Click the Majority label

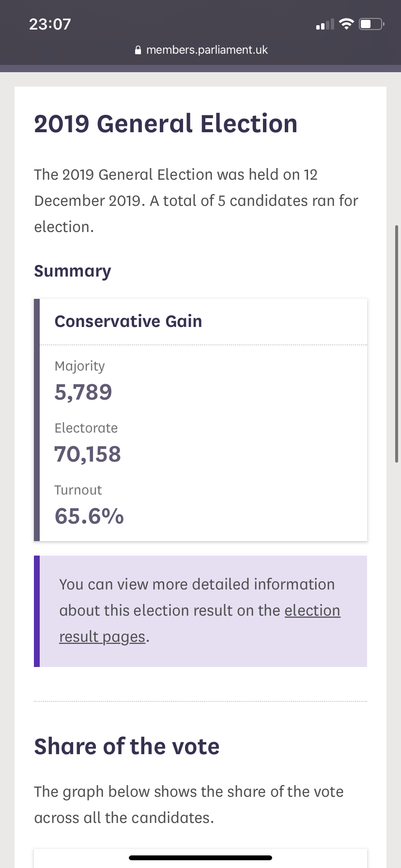coord(80,366)
